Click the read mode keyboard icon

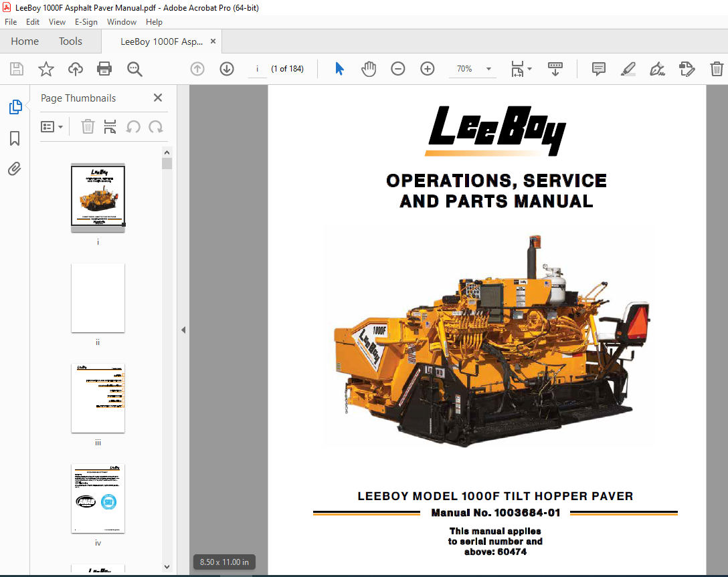[555, 69]
